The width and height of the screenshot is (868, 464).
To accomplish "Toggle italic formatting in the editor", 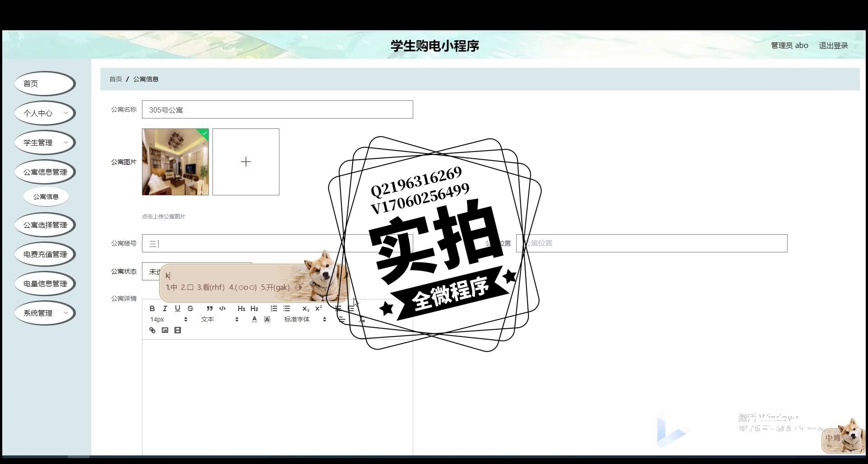I will (x=165, y=308).
